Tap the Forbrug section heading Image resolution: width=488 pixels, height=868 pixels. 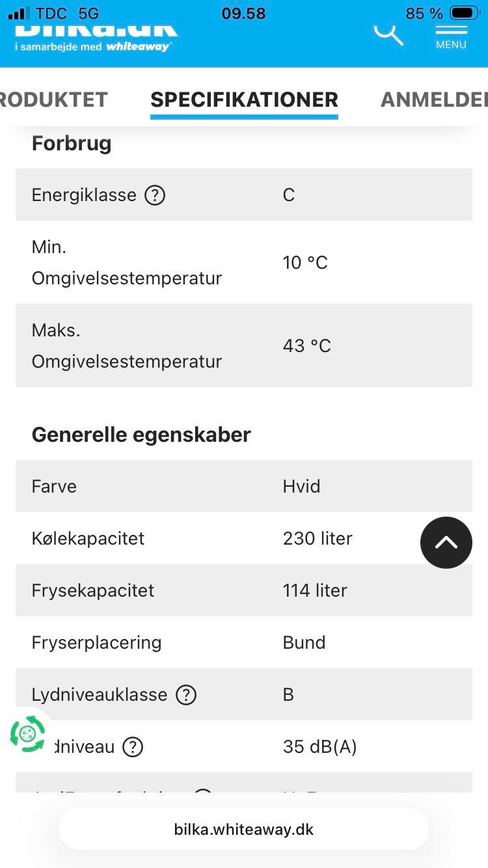pyautogui.click(x=72, y=143)
